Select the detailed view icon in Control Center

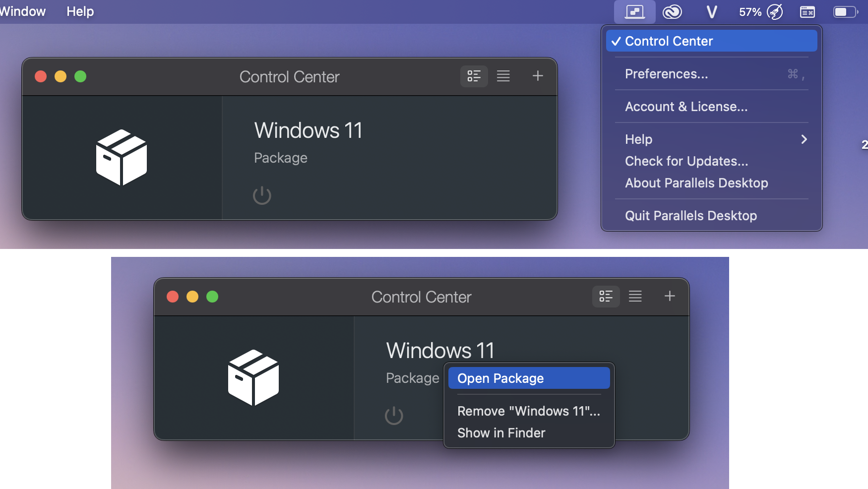click(474, 76)
